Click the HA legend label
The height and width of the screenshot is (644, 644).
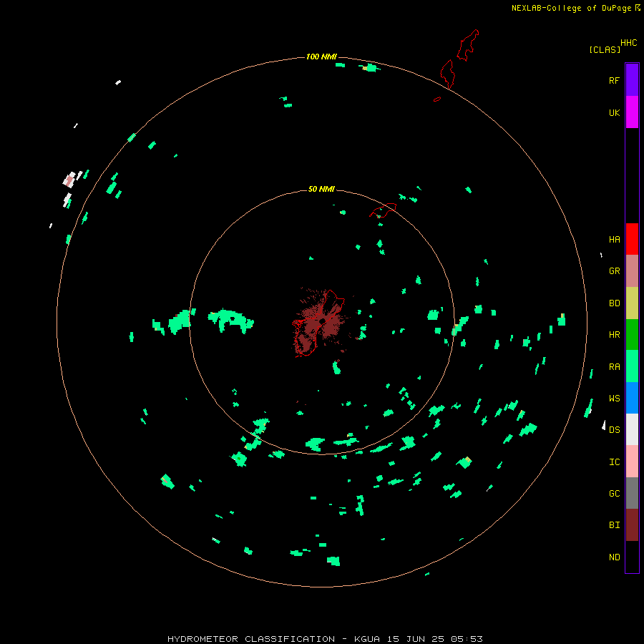(614, 240)
